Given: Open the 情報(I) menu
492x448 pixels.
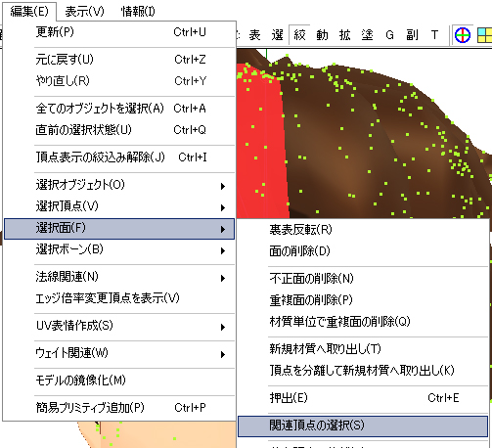Looking at the screenshot, I should pos(138,12).
